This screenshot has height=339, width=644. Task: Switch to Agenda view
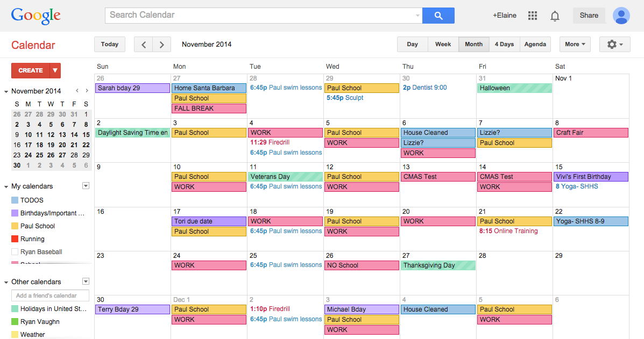[x=535, y=44]
